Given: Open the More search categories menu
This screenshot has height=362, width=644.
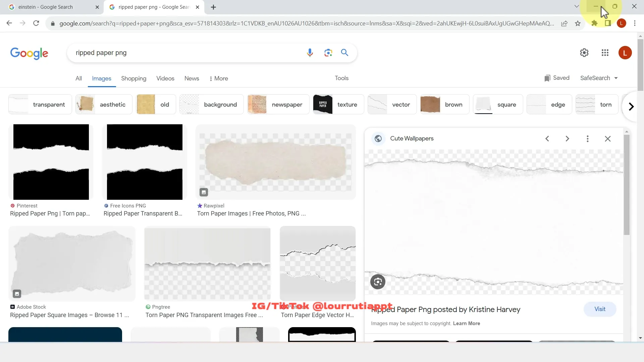Looking at the screenshot, I should (x=218, y=78).
